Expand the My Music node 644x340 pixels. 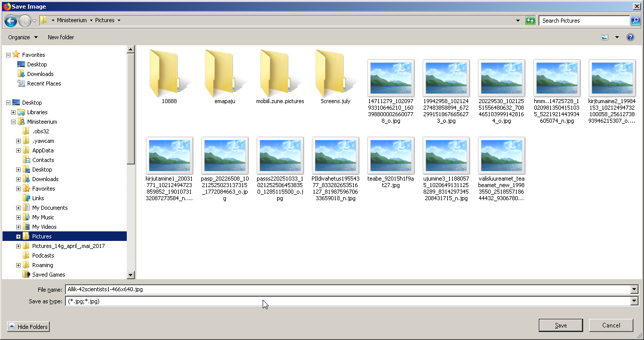tap(19, 217)
